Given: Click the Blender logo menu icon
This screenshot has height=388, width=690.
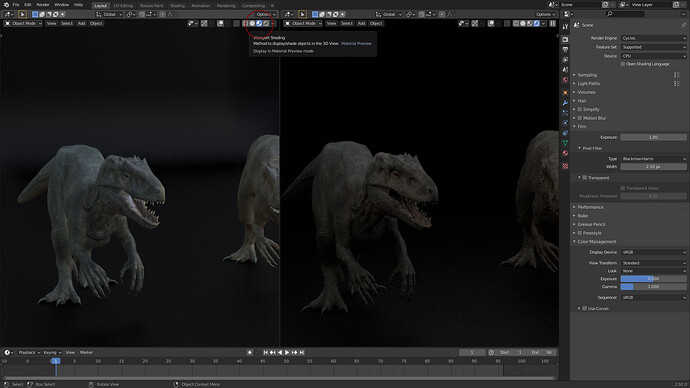Looking at the screenshot, I should tap(6, 5).
